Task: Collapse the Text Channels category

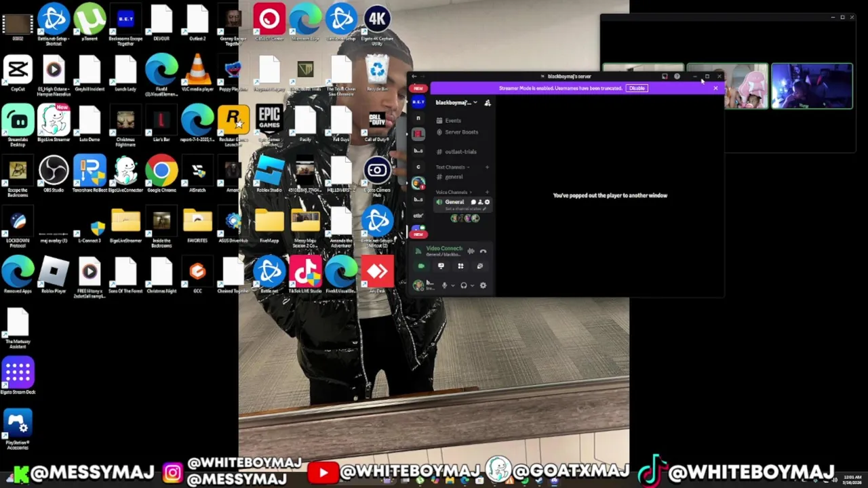Action: click(452, 167)
